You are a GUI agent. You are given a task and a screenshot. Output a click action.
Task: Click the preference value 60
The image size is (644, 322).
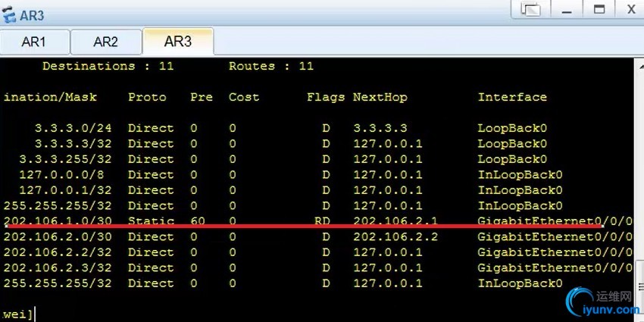[x=198, y=221]
